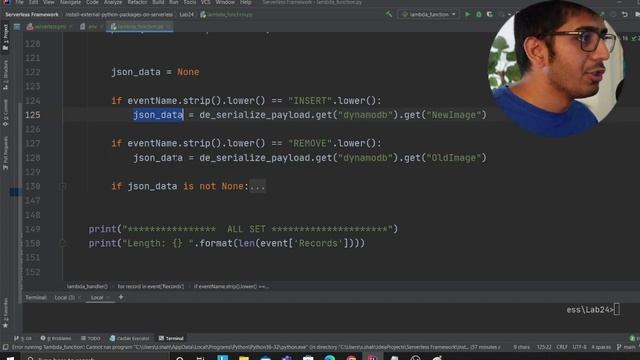Click the green Run button
This screenshot has height=360, width=640.
(x=467, y=14)
